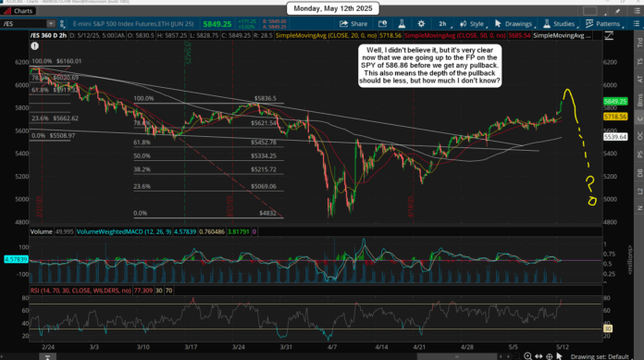Click the white 5539.64 price bubble
The image size is (644, 360).
point(615,137)
